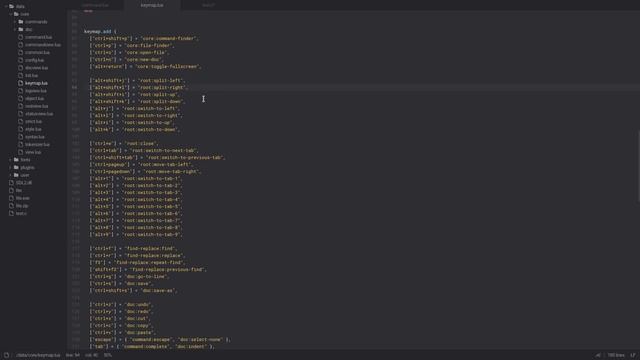
Task: Switch to the keymap.lua tab
Action: 152,5
